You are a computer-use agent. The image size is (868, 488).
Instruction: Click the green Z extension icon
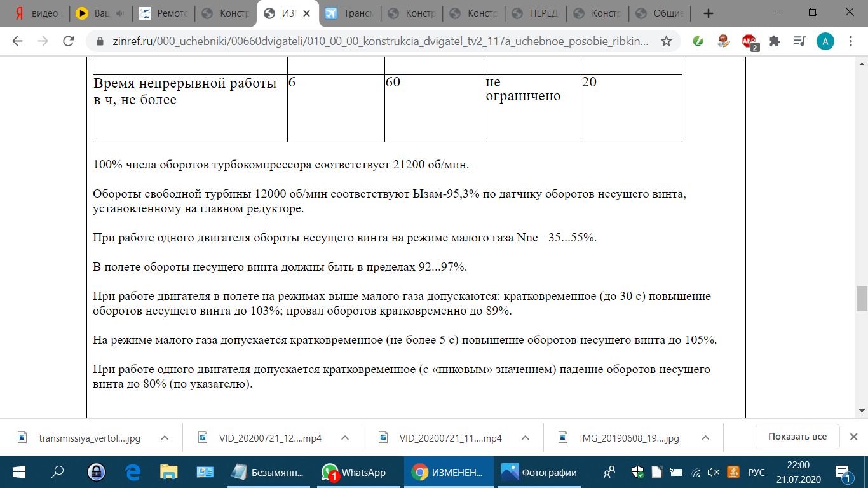[x=698, y=39]
